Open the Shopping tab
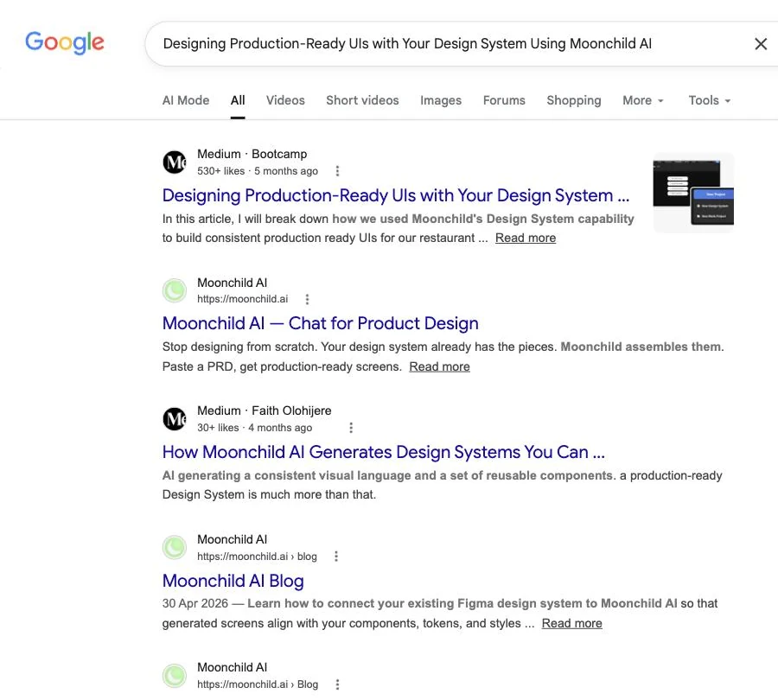This screenshot has width=778, height=700. [574, 100]
